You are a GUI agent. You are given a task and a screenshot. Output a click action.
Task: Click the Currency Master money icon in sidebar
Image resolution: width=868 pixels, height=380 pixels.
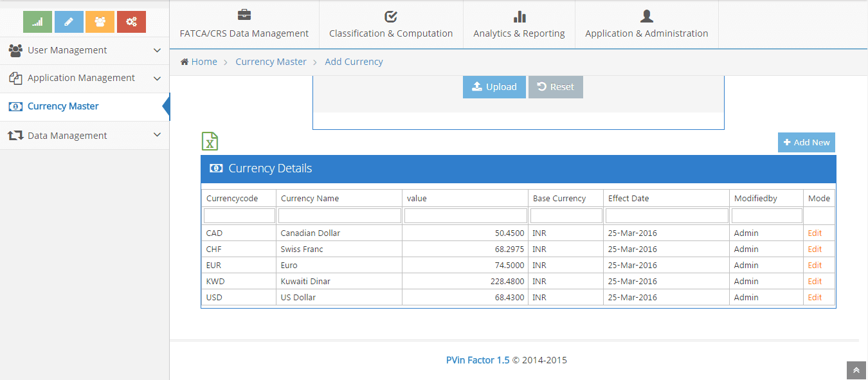(x=15, y=107)
